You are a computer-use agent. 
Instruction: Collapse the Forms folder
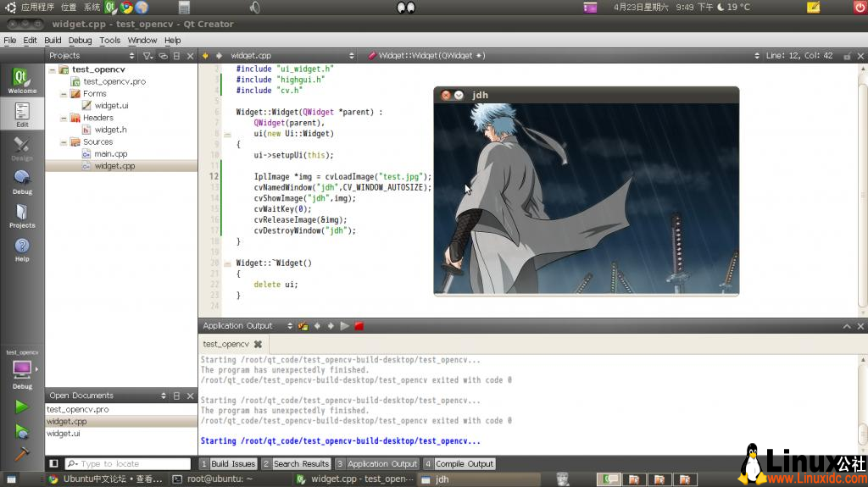point(63,94)
